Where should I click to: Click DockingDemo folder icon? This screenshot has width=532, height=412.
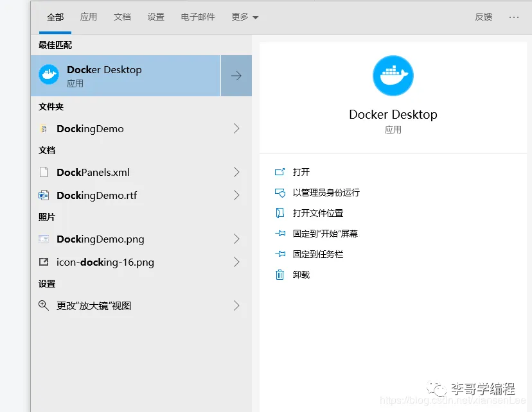[x=44, y=128]
